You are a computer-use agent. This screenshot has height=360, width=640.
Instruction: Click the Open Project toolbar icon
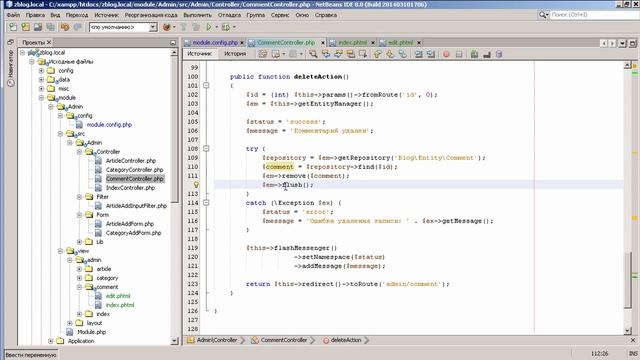38,27
